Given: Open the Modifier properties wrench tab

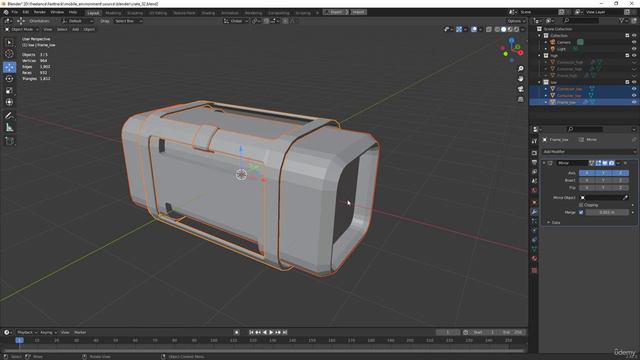Looking at the screenshot, I should pos(534,212).
